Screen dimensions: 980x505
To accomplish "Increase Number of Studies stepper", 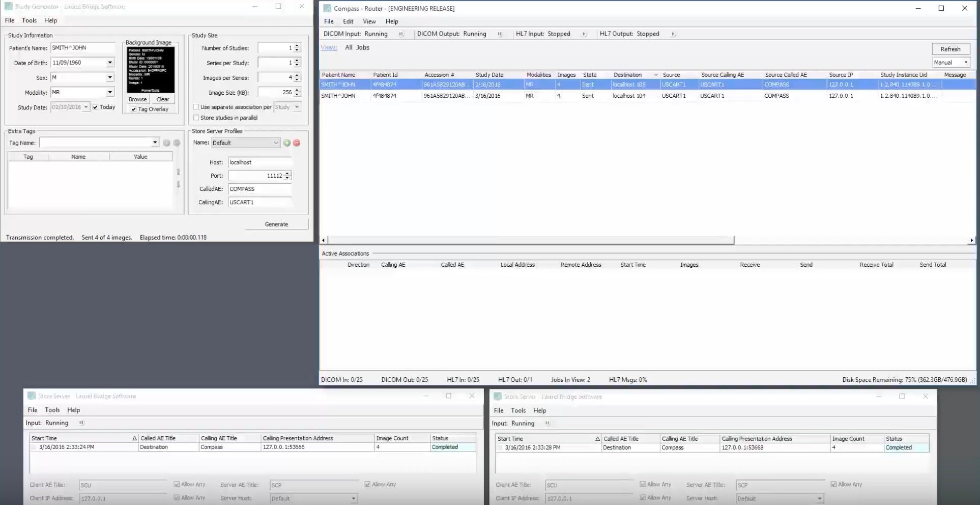I will pyautogui.click(x=297, y=45).
